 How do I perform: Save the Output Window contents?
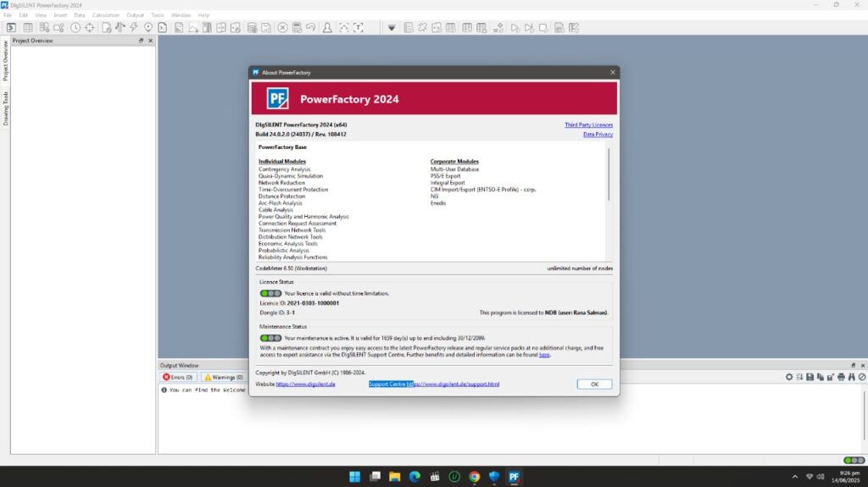(x=810, y=377)
